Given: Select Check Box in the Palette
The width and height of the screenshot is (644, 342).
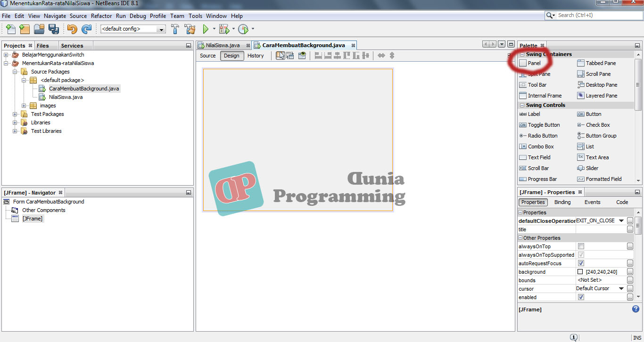Looking at the screenshot, I should coord(594,125).
